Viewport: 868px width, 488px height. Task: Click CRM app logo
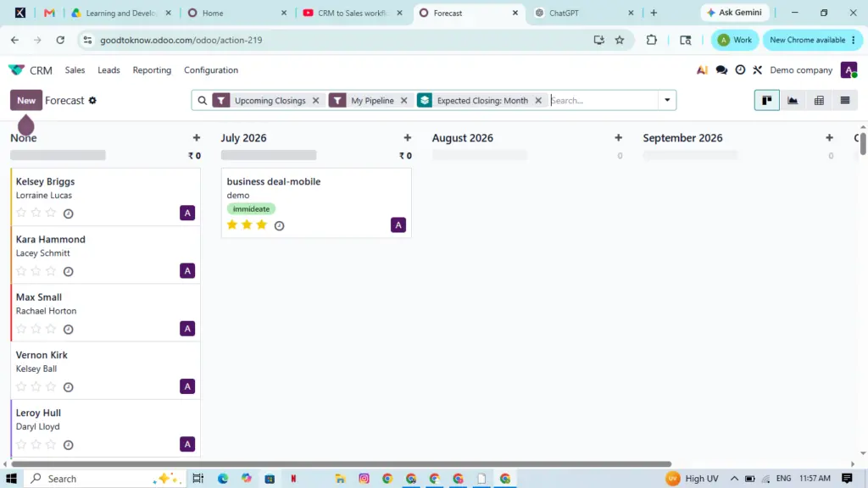click(17, 69)
